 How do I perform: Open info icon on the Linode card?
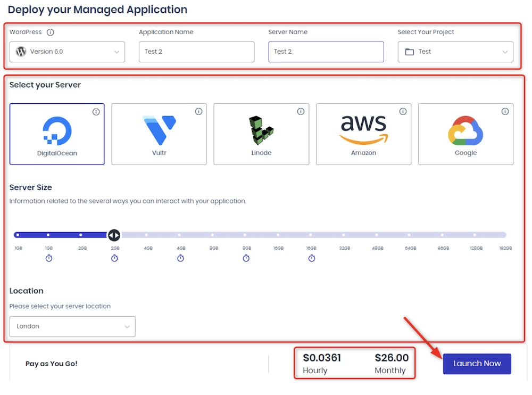[x=301, y=111]
